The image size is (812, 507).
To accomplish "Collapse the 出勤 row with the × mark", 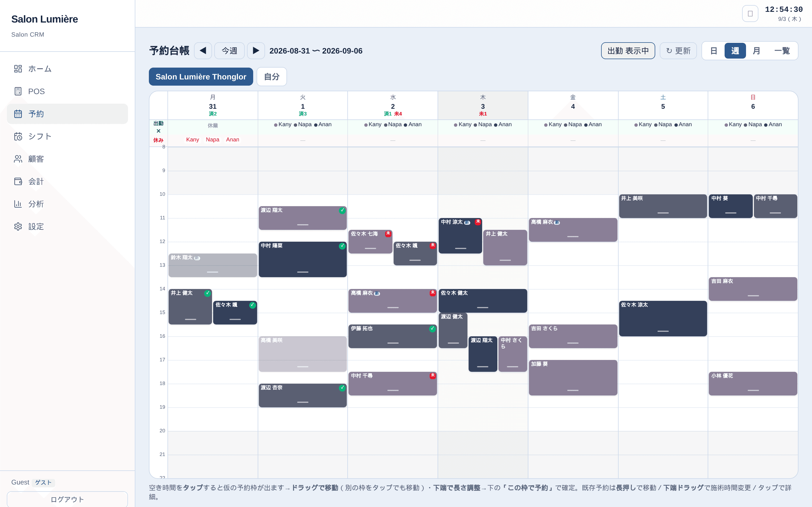I will click(x=158, y=131).
